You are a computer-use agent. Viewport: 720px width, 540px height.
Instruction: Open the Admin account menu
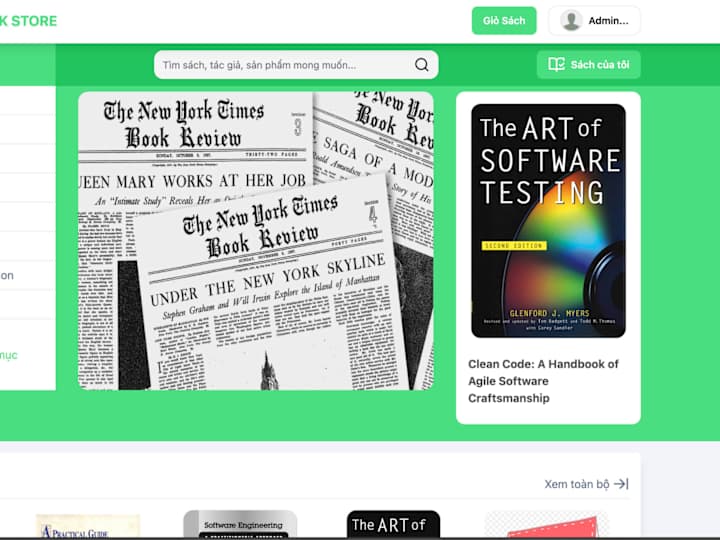pos(594,21)
